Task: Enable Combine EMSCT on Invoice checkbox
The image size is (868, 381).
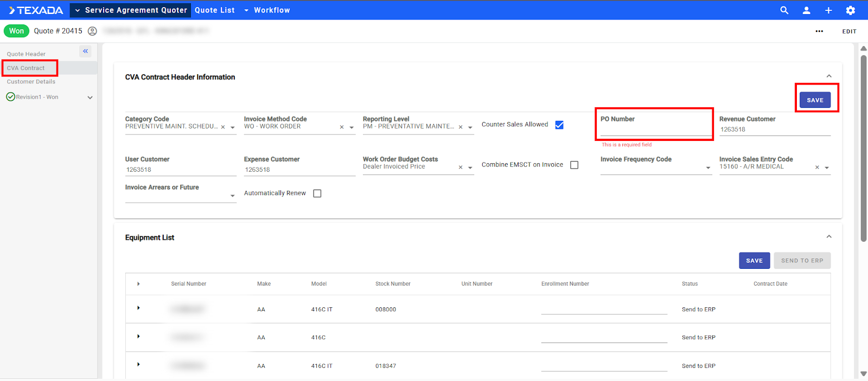Action: click(574, 165)
